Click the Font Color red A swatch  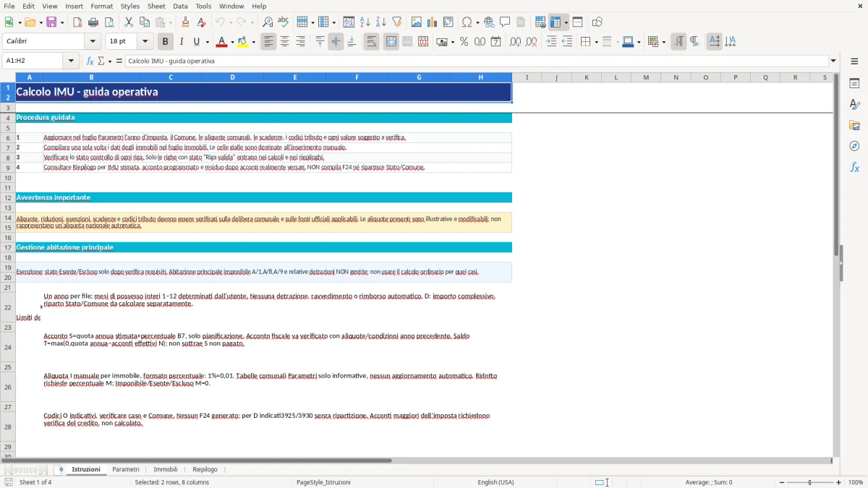point(221,42)
